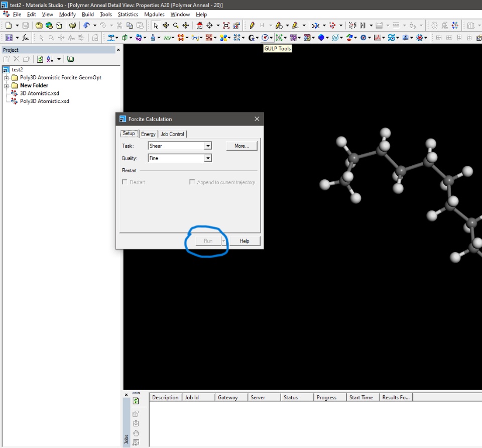Click the Zoom magnifier tool
This screenshot has width=482, height=448.
(x=176, y=25)
